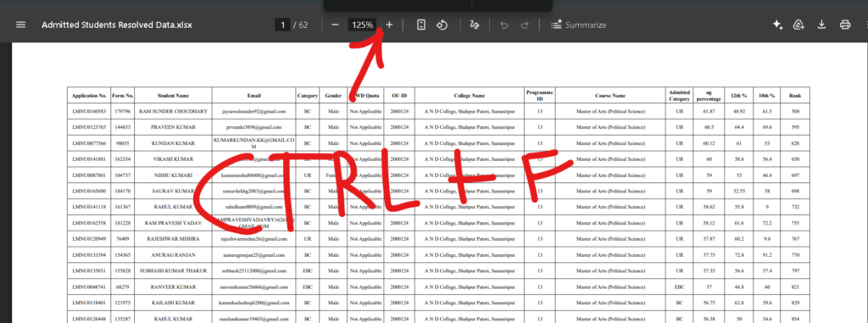868x323 pixels.
Task: Select the draw annotation tool
Action: (475, 25)
